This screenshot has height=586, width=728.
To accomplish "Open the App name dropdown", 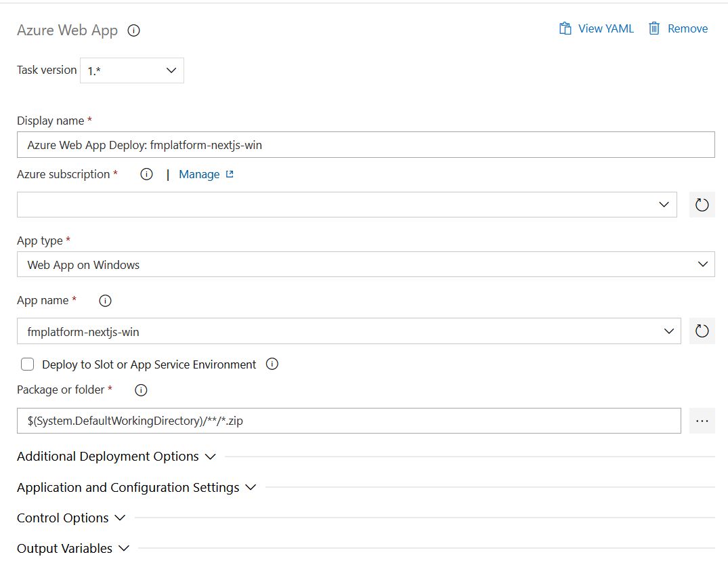I will click(x=349, y=331).
